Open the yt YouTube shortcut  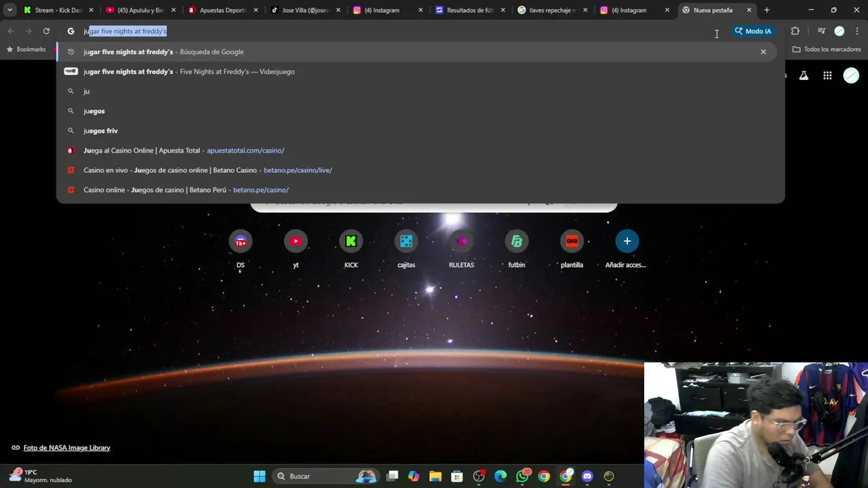[296, 249]
